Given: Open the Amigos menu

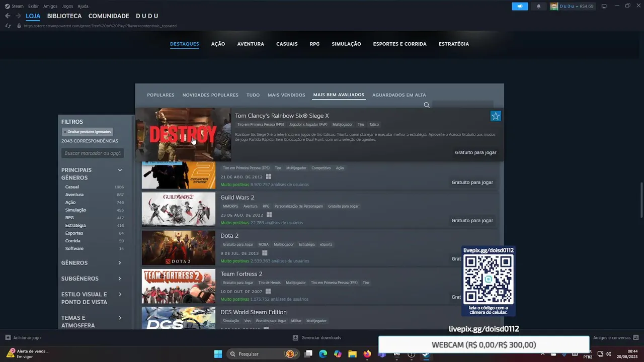Looking at the screenshot, I should [50, 6].
